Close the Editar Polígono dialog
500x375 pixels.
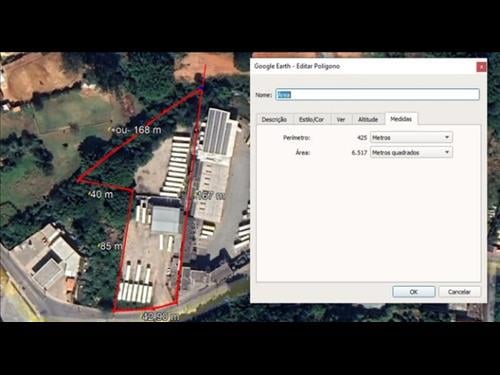click(481, 67)
